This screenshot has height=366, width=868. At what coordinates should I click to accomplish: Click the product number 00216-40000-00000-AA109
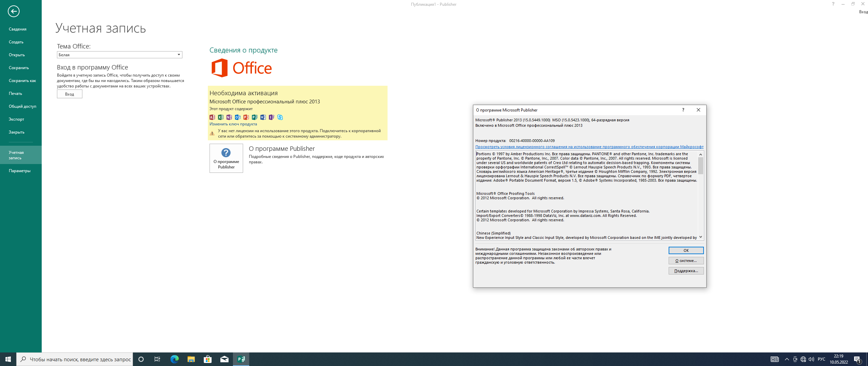coord(532,141)
